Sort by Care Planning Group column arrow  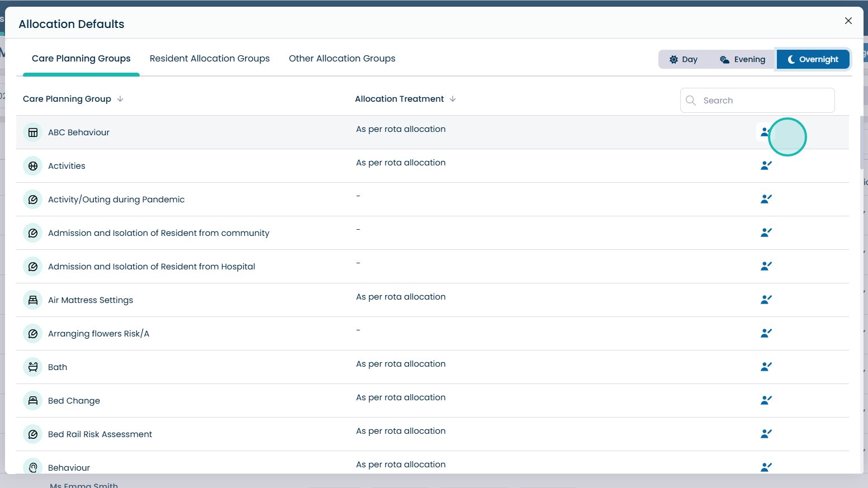[120, 99]
